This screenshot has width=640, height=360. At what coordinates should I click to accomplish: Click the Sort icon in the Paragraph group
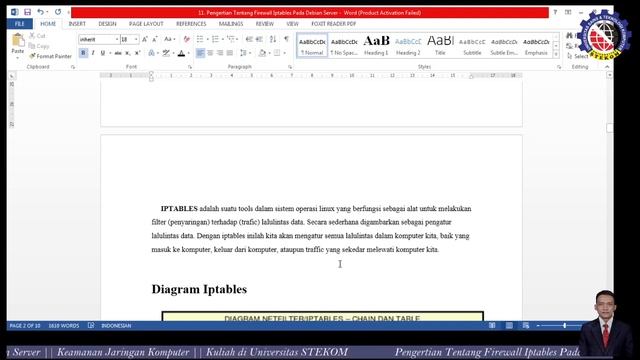click(273, 40)
